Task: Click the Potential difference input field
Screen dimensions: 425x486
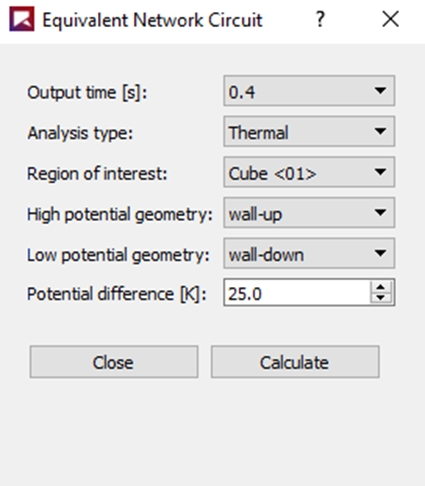Action: tap(297, 292)
